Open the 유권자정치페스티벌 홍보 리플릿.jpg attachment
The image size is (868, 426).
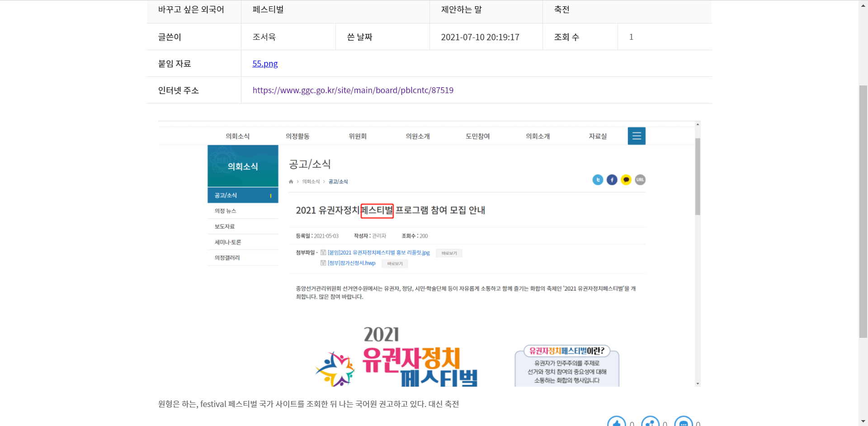click(x=378, y=253)
